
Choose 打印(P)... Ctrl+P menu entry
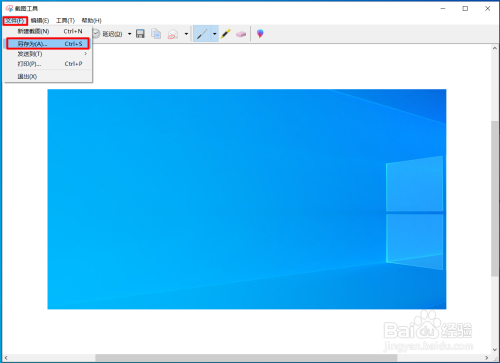(x=48, y=64)
